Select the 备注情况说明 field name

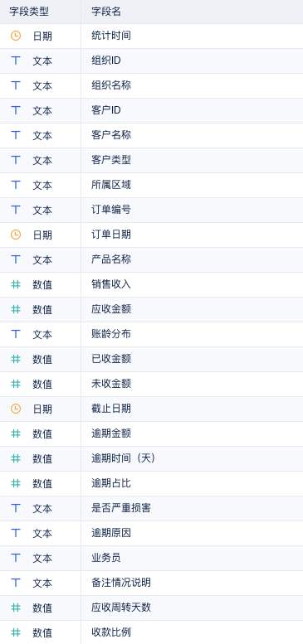[121, 583]
